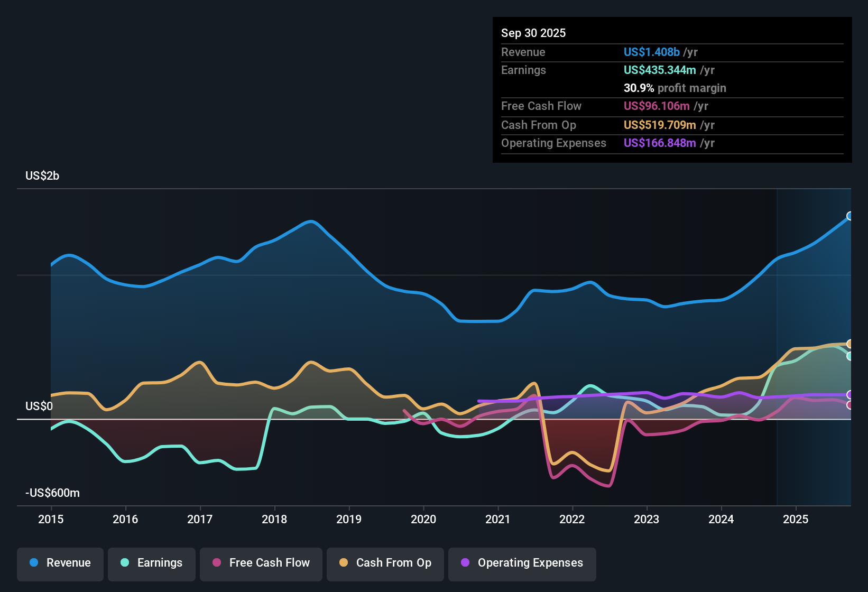The height and width of the screenshot is (592, 868).
Task: Click the pink Free Cash Flow legend dot
Action: tap(217, 563)
